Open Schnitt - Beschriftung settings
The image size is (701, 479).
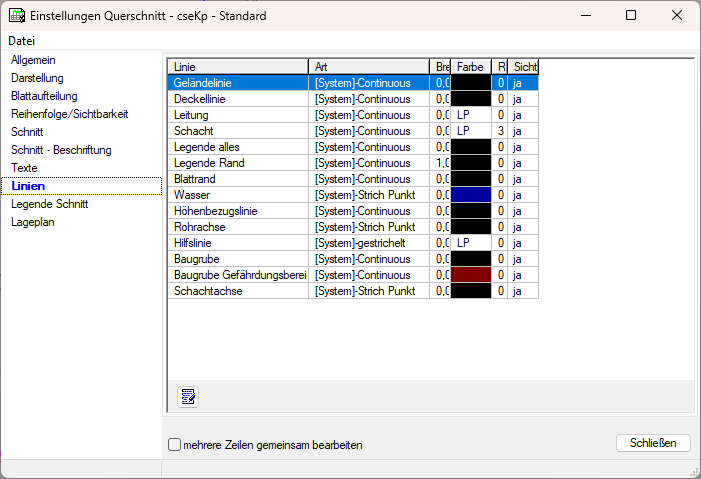61,150
